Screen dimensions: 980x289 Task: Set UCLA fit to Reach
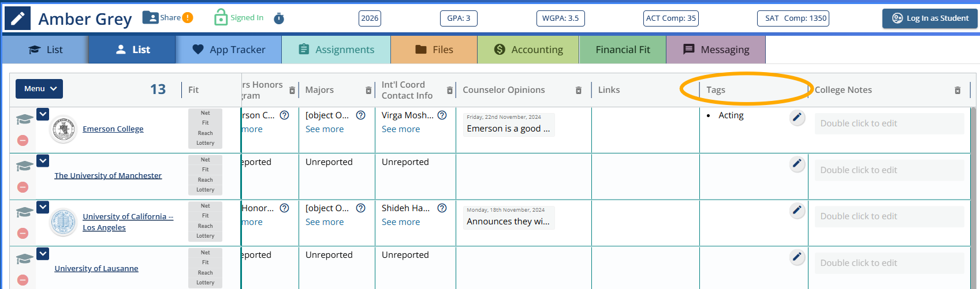[x=205, y=226]
